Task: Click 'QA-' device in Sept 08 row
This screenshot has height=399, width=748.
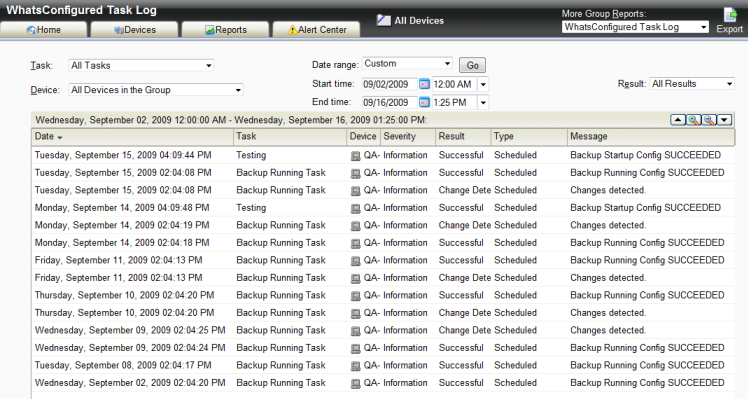Action: [372, 365]
